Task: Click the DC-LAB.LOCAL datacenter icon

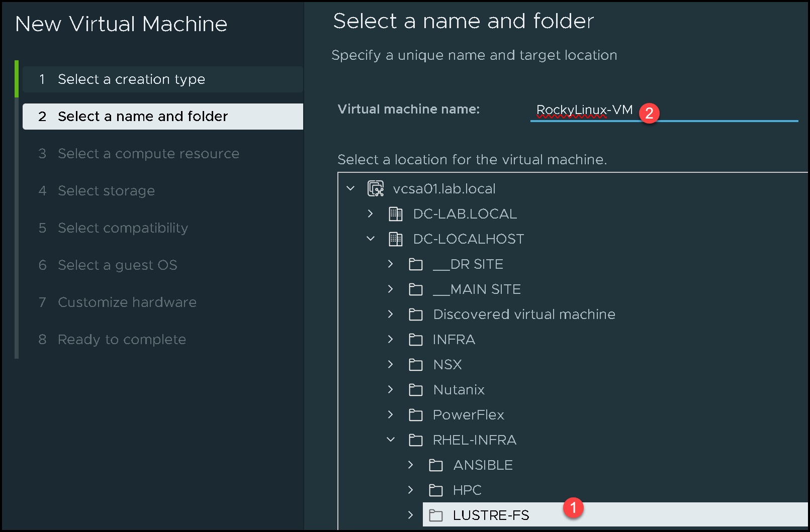Action: (x=396, y=214)
